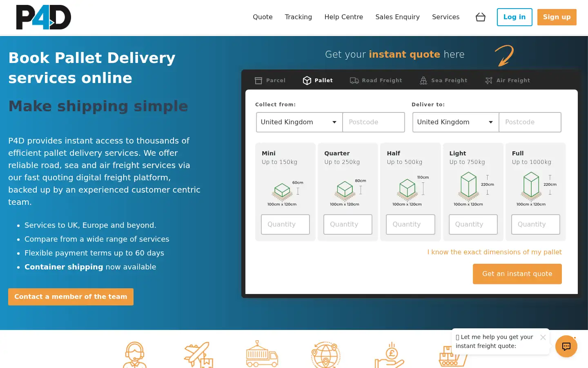Screen dimensions: 588x368
Task: Click the Sign up button
Action: [x=557, y=17]
